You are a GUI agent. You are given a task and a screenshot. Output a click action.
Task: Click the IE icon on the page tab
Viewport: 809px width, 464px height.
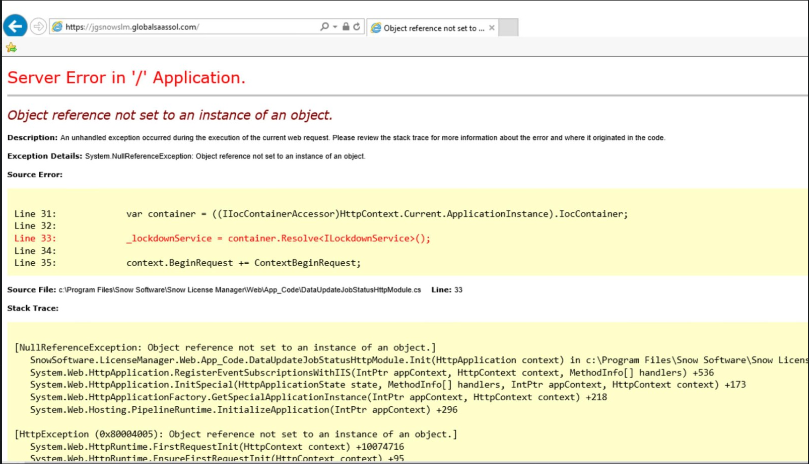point(376,28)
